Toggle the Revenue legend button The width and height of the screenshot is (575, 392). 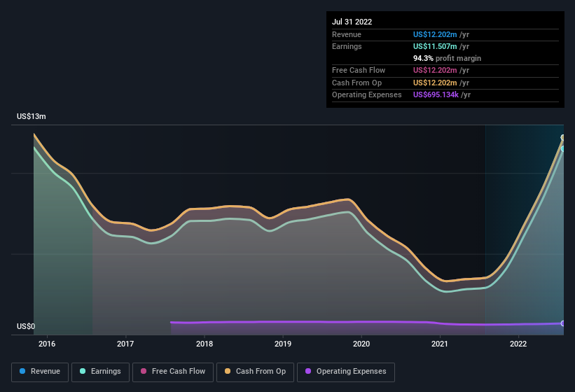40,372
